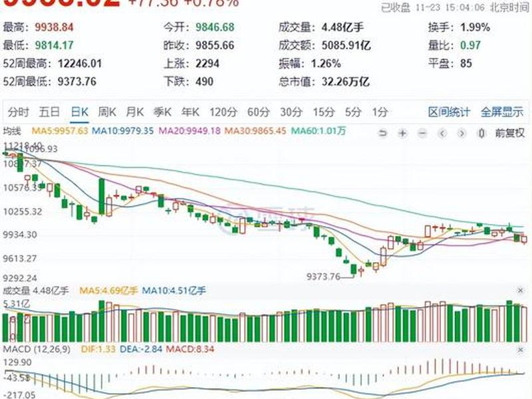
Task: Switch to the 分时 chart tab
Action: click(19, 112)
